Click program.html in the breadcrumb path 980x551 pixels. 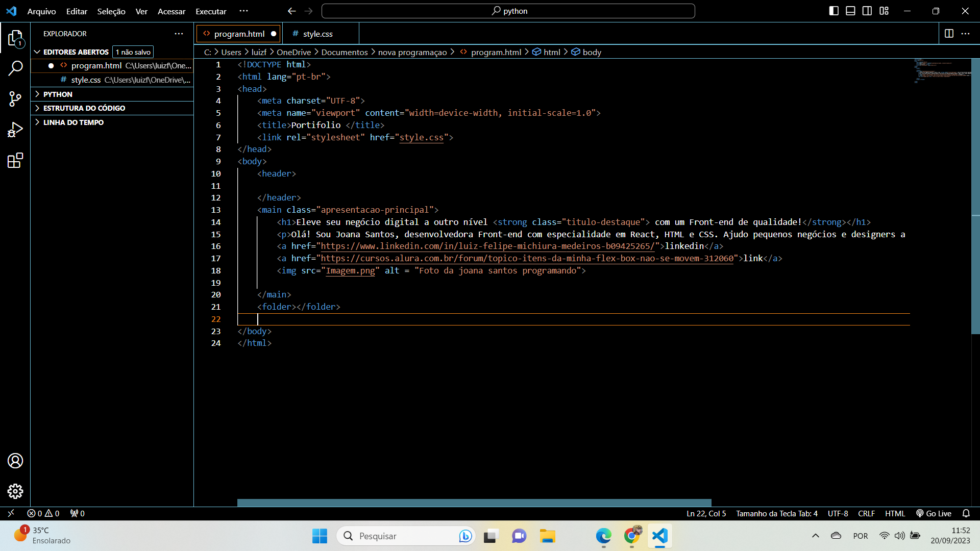(491, 52)
